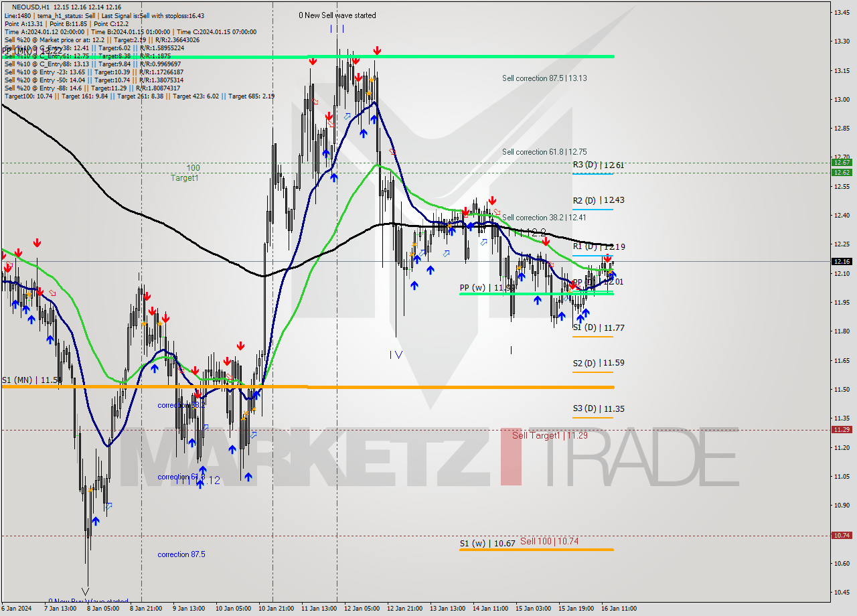Image resolution: width=857 pixels, height=616 pixels.
Task: Select the 'Sell correction 38.2 | 12.41' label
Action: (x=544, y=218)
